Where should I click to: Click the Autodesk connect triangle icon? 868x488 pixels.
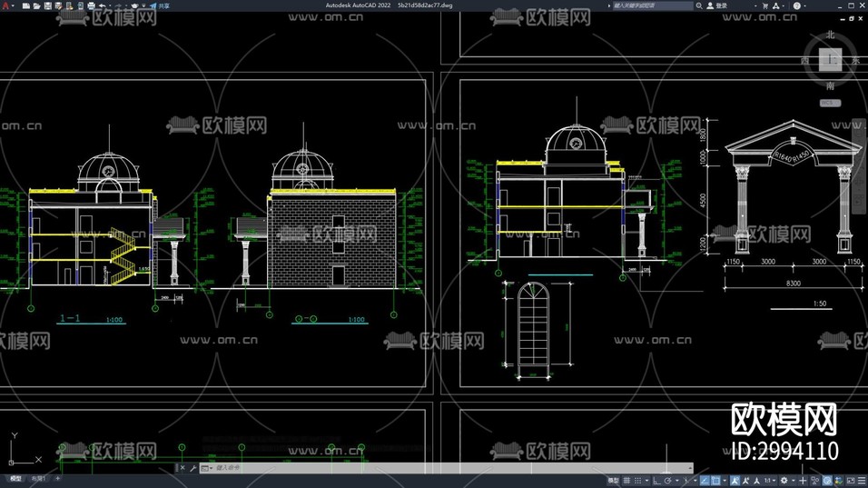coord(775,5)
